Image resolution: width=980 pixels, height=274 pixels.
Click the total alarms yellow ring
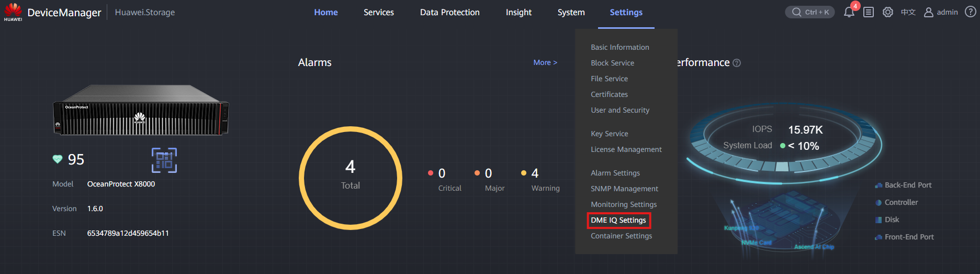point(351,178)
